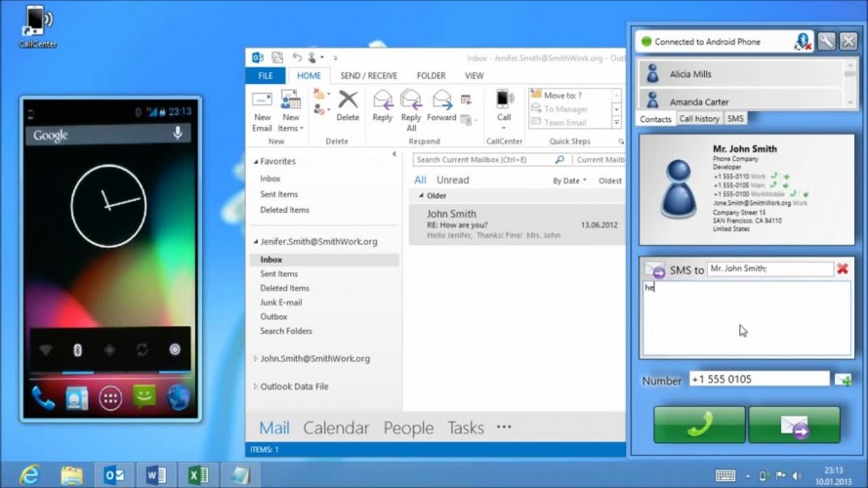Select the Outbox folder

(273, 316)
